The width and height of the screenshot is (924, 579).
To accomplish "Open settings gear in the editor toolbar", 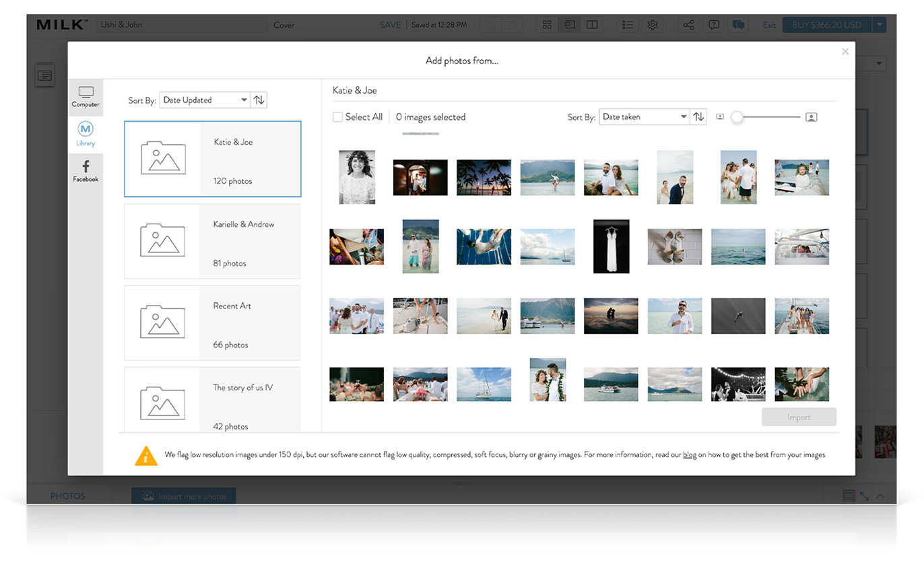I will [x=652, y=25].
